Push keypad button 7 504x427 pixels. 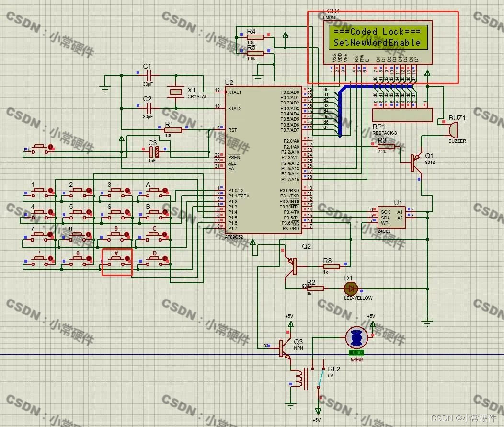40,236
